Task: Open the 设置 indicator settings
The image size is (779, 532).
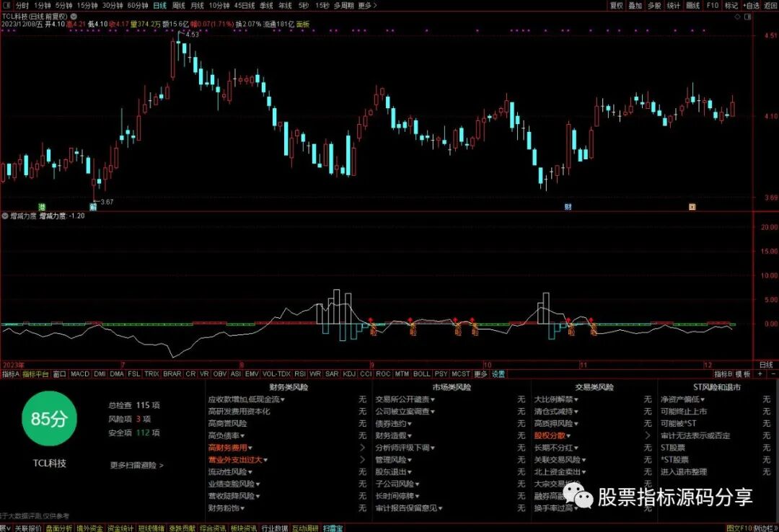Action: coord(498,374)
